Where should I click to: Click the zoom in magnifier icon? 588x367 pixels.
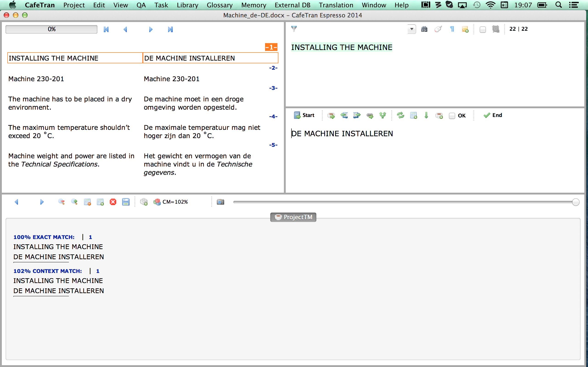[x=74, y=202]
